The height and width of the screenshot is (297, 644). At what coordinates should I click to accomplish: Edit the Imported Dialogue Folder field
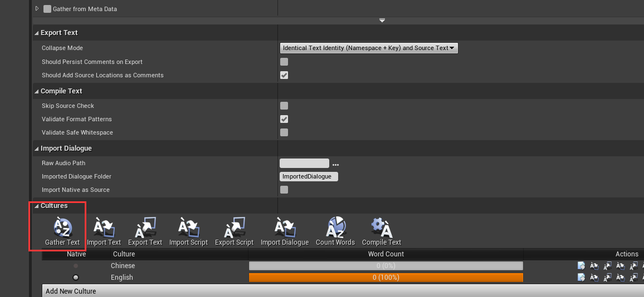pyautogui.click(x=309, y=177)
